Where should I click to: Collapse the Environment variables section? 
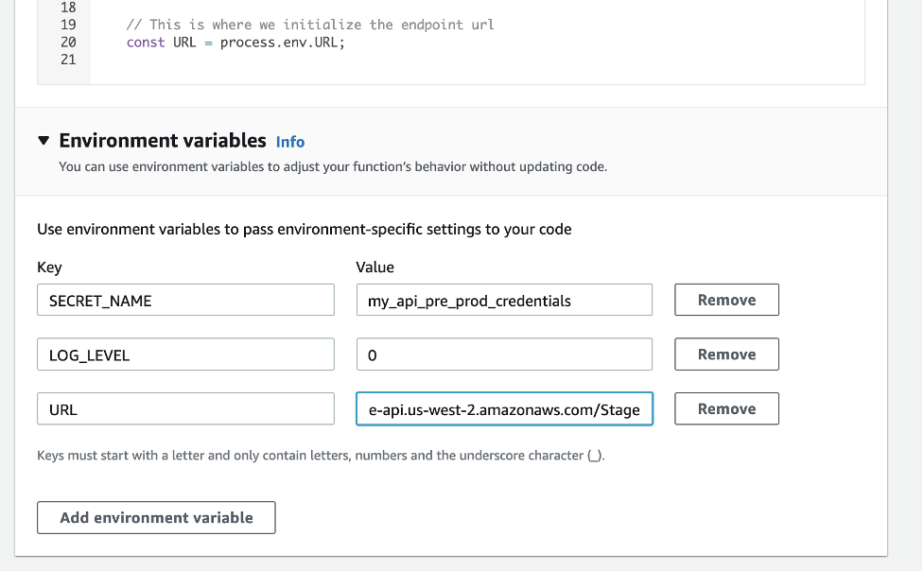tap(43, 140)
